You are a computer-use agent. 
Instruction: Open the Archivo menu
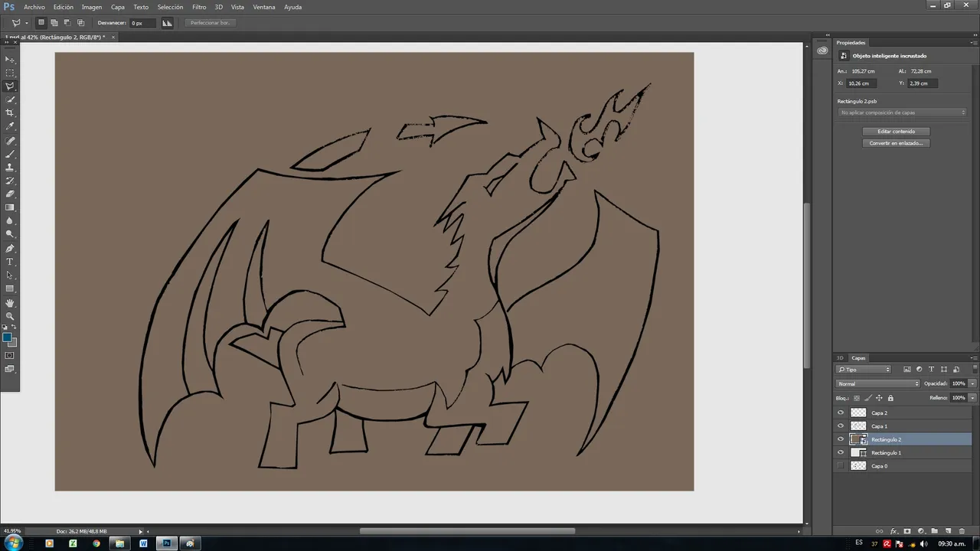[34, 7]
